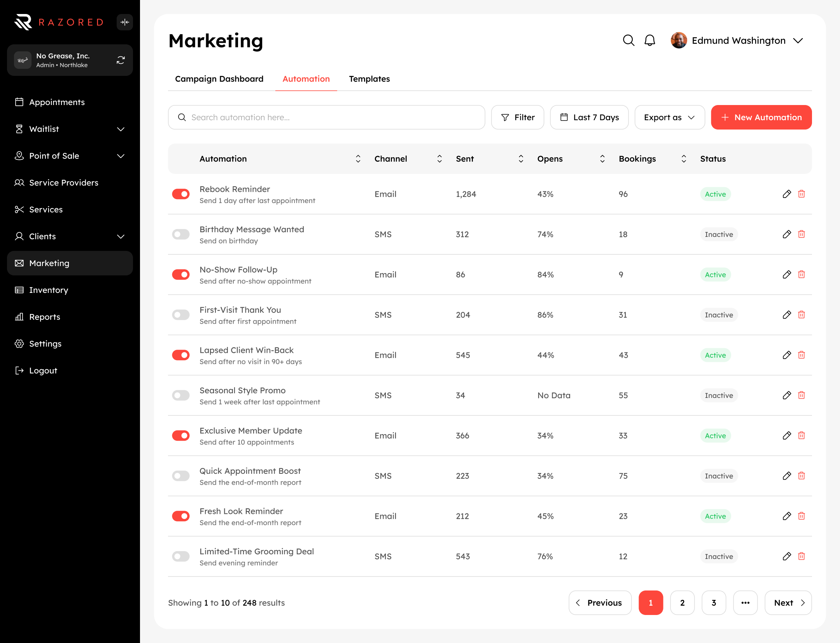Open the Export as dropdown
This screenshot has height=643, width=840.
click(670, 117)
